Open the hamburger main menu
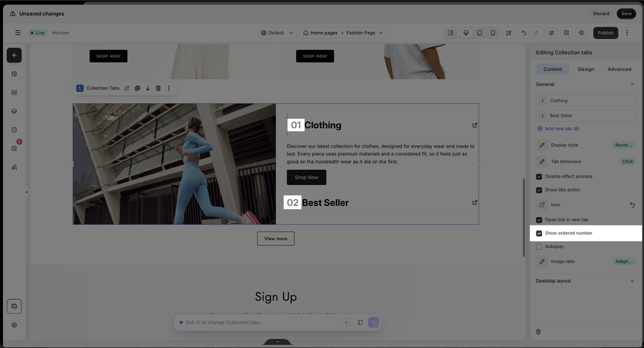644x348 pixels. [18, 33]
